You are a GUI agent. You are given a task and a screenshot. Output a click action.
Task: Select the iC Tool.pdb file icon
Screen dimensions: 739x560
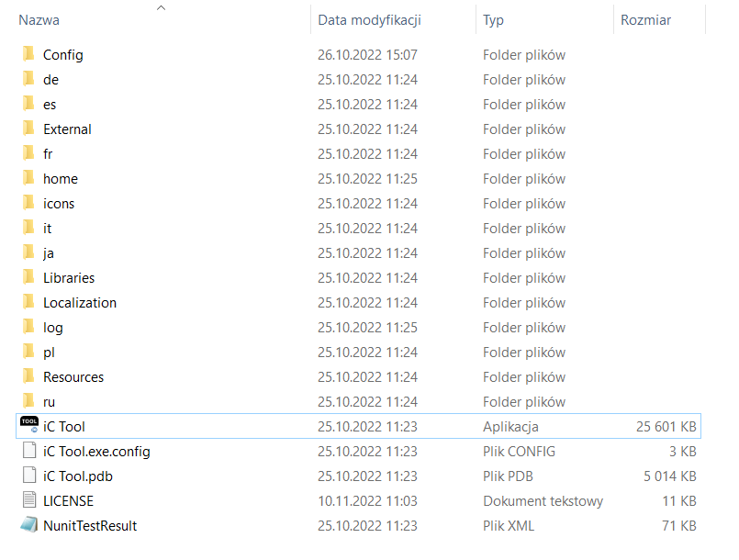coord(28,476)
